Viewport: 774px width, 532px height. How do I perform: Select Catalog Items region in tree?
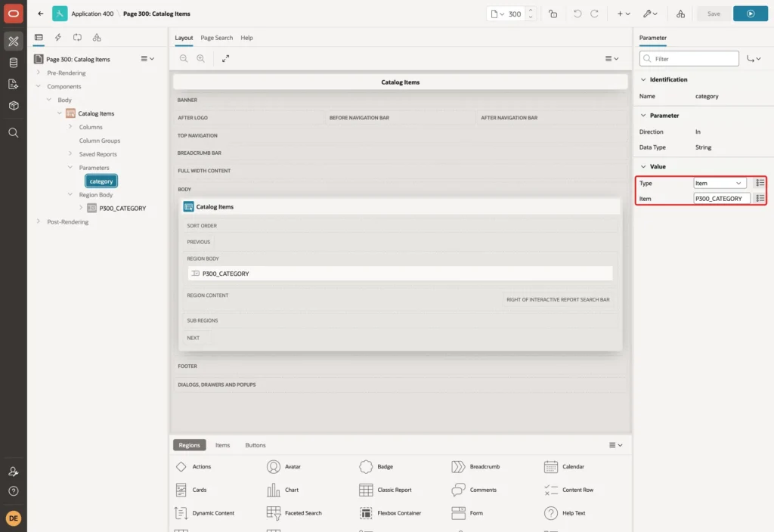(x=96, y=113)
